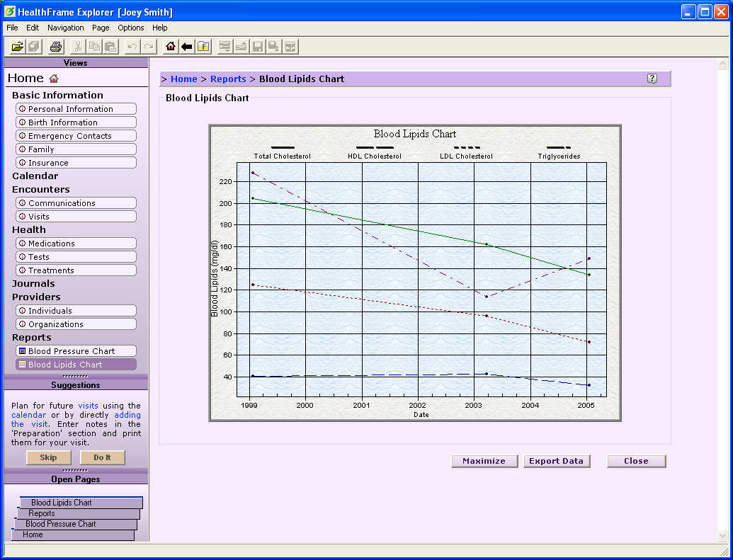Open the Page menu
Image resolution: width=733 pixels, height=560 pixels.
(x=101, y=28)
